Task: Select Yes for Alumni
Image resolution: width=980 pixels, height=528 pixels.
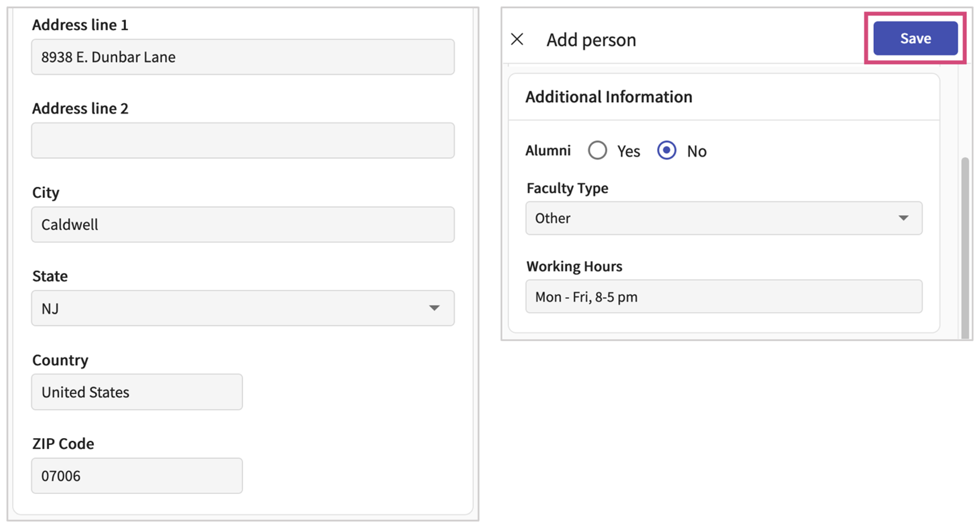Action: 597,150
